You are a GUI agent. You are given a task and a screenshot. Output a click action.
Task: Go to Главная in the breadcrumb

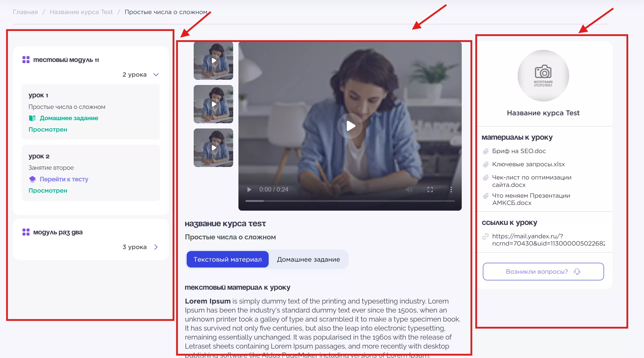click(25, 12)
